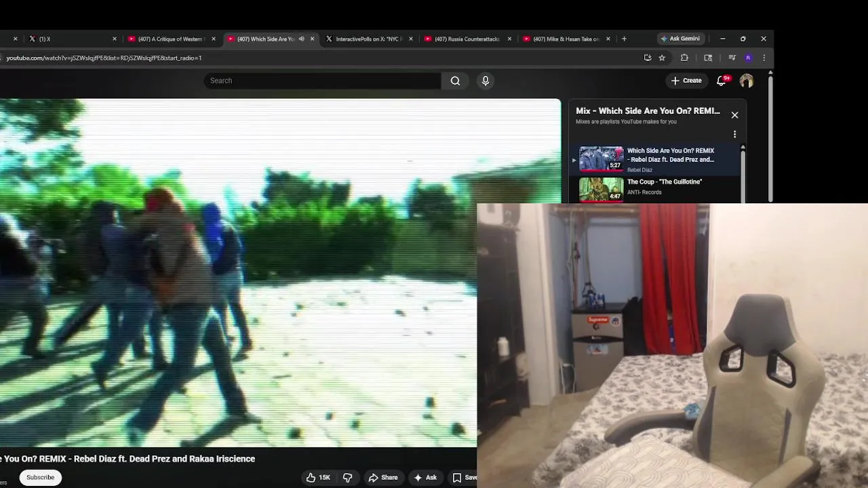Save the video to a playlist
The image size is (868, 488).
tap(465, 477)
